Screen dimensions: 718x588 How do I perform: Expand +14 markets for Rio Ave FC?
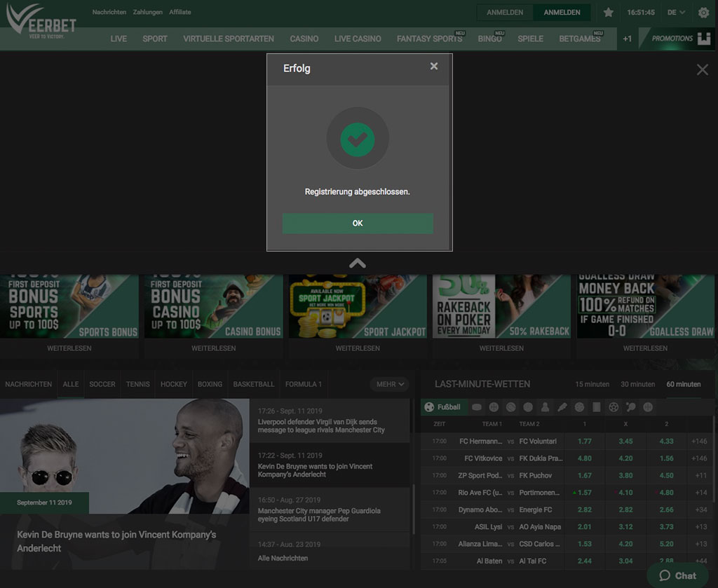click(x=700, y=493)
